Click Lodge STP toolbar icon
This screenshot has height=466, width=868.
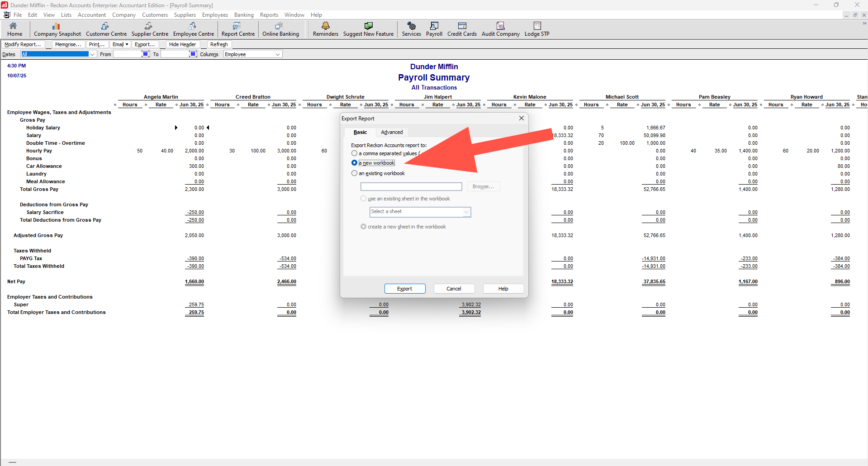click(x=537, y=29)
